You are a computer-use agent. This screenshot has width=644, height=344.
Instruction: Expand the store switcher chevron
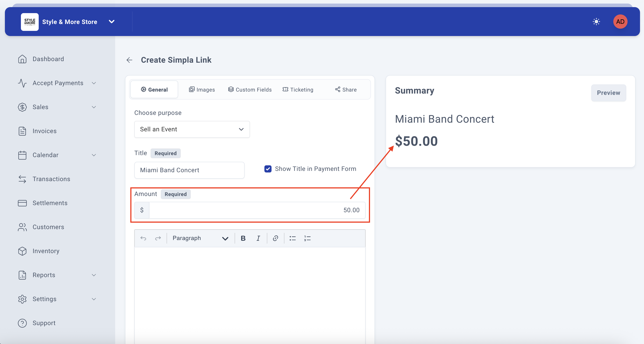click(x=112, y=22)
